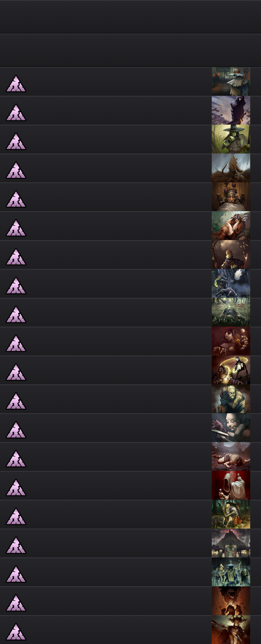Select the set symbol beside the lit temple art

tap(16, 545)
